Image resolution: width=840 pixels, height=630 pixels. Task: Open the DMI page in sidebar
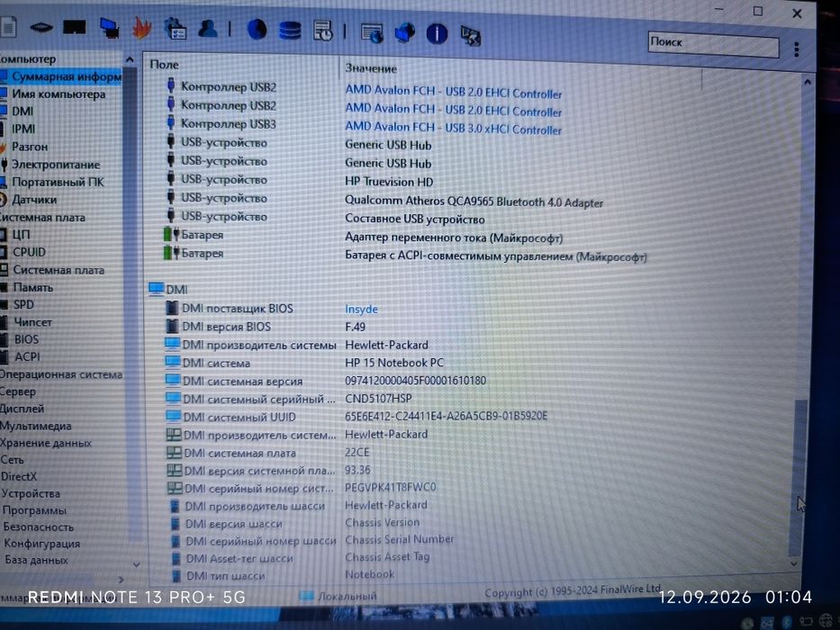coord(23,112)
